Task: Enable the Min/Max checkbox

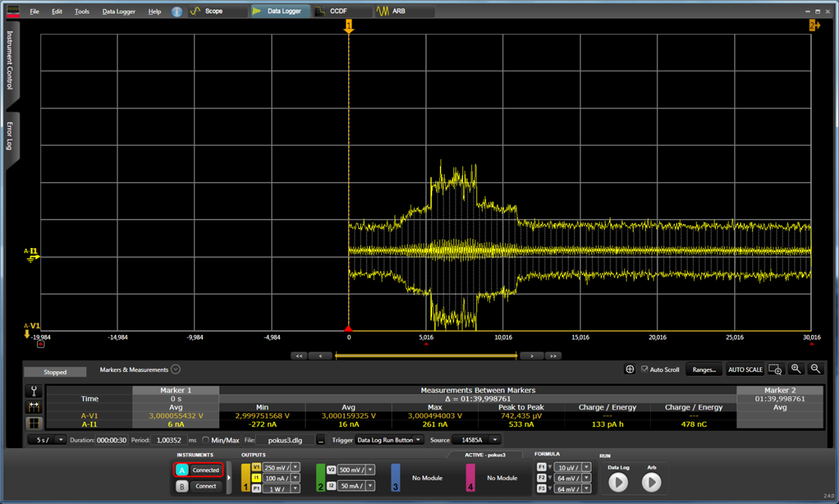Action: 206,440
